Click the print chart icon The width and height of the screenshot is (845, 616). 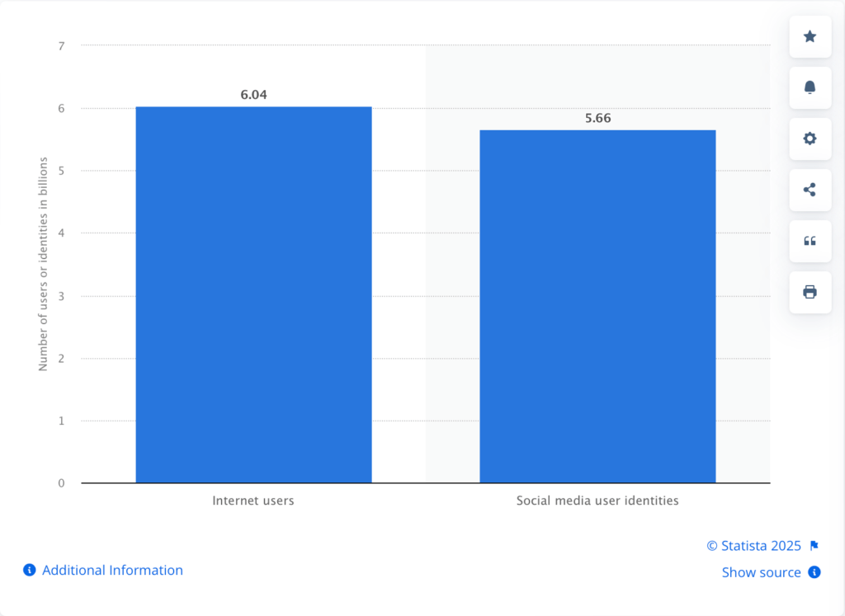coord(810,292)
